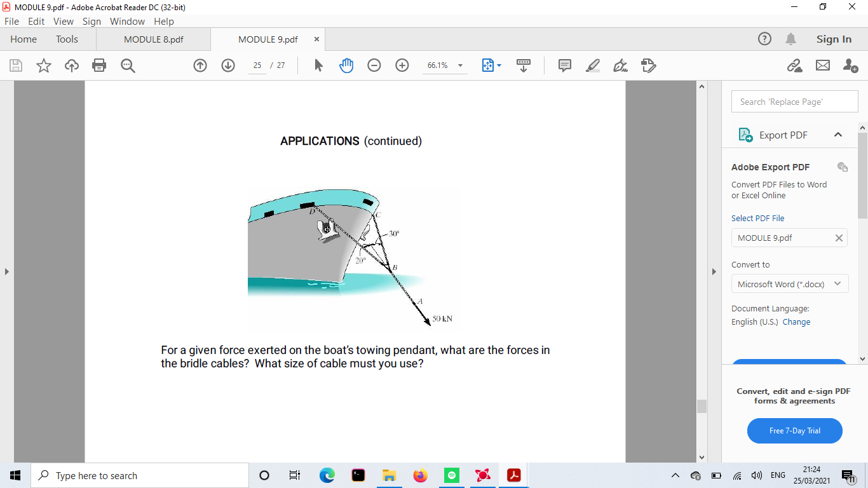Click the Free 7-Day Trial button

794,431
